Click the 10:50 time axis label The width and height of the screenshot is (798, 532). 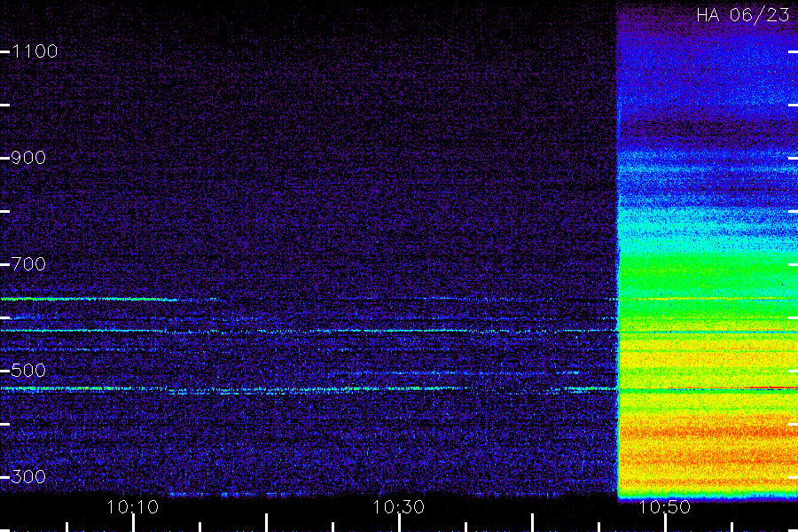pyautogui.click(x=665, y=507)
